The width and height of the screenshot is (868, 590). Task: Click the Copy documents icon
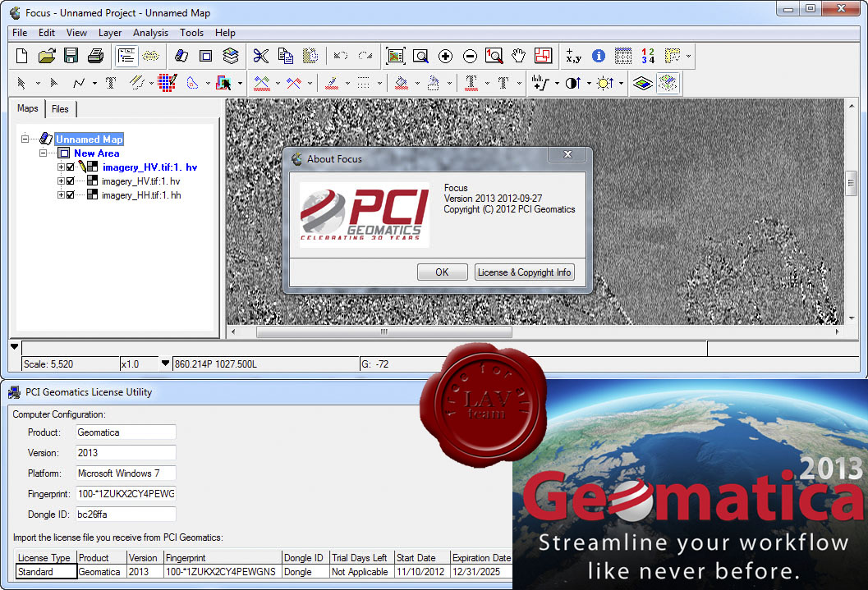[286, 56]
